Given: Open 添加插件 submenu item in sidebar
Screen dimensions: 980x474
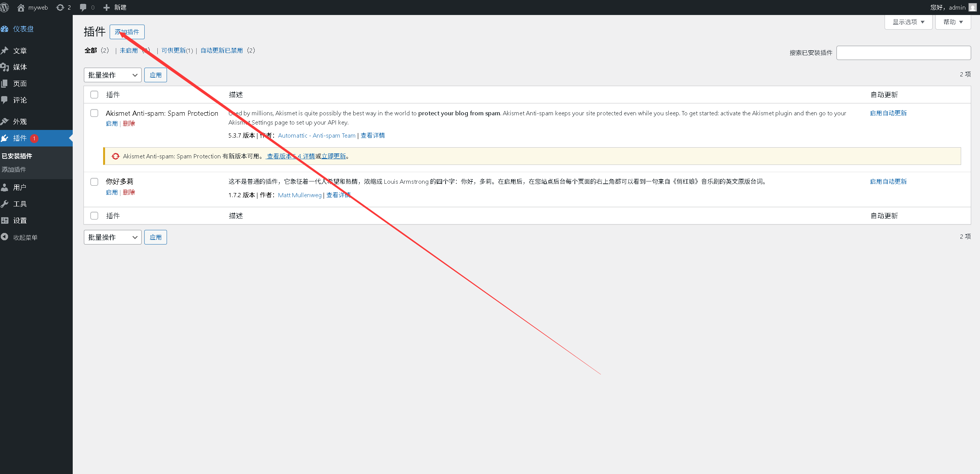Looking at the screenshot, I should tap(14, 170).
